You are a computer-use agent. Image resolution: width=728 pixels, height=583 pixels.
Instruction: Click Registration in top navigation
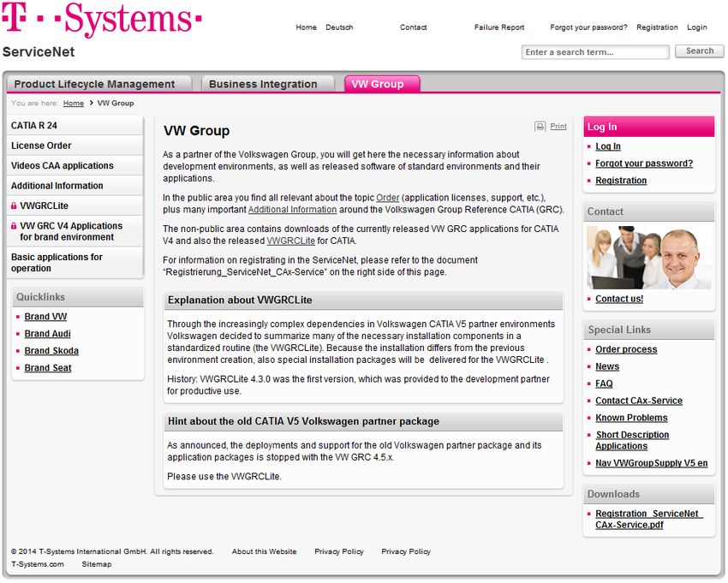pos(657,27)
